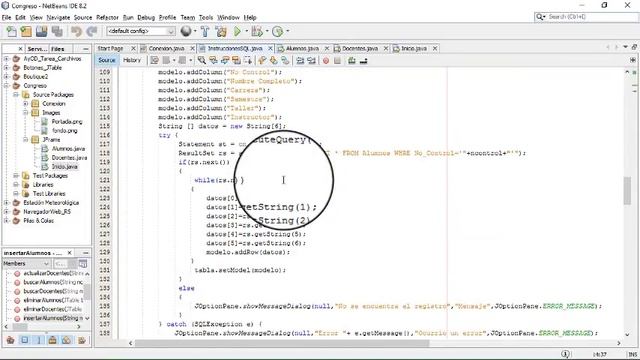
Task: Show opened documents list arrow
Action: pyautogui.click(x=625, y=47)
